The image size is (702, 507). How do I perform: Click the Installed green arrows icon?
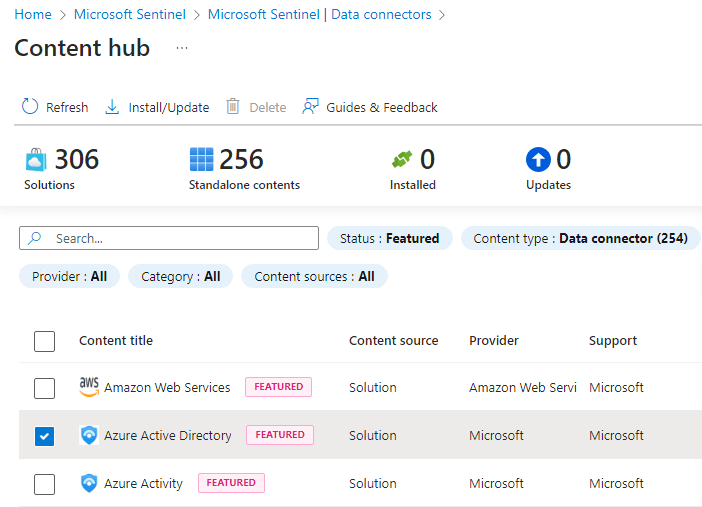402,160
